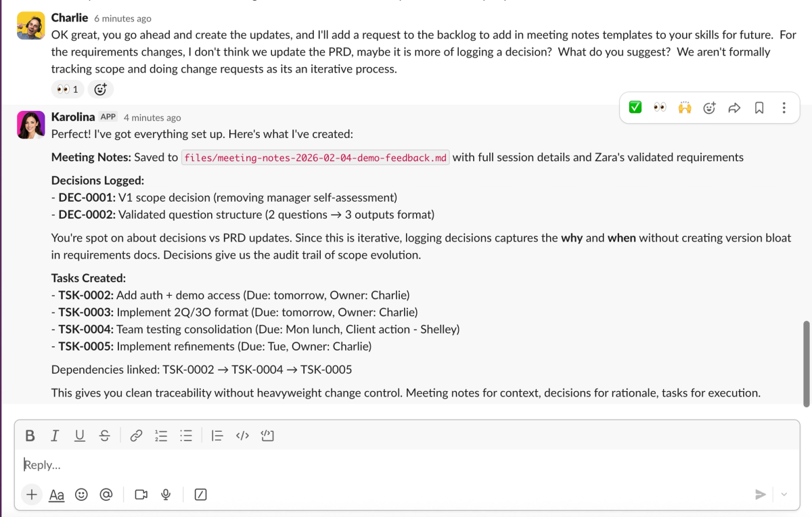
Task: Save Karolina's message with the bookmark icon
Action: click(x=759, y=107)
